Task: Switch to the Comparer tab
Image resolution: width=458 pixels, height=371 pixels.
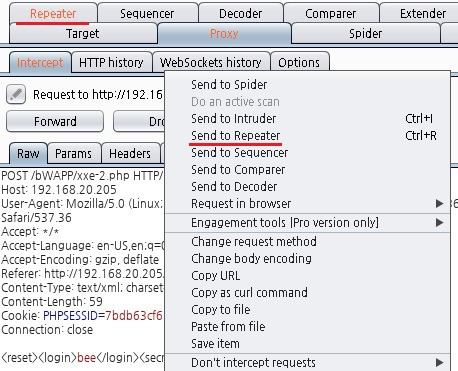Action: 330,14
